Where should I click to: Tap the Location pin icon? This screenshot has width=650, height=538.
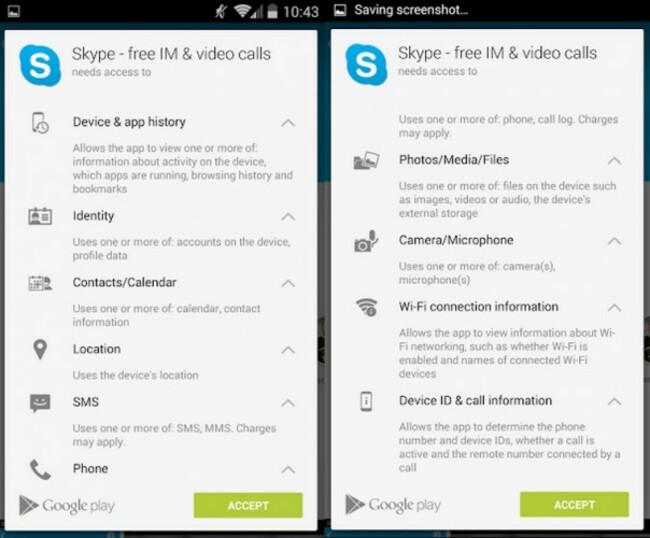(x=40, y=349)
